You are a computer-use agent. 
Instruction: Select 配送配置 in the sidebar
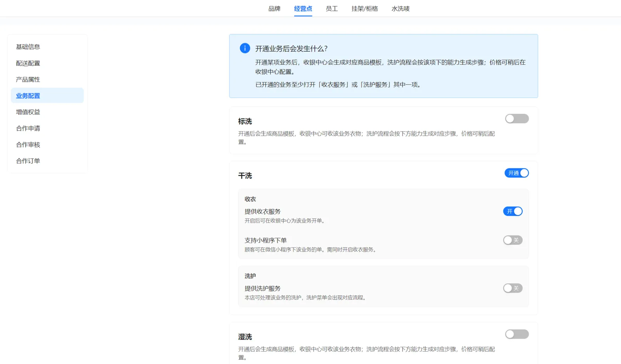[47, 63]
